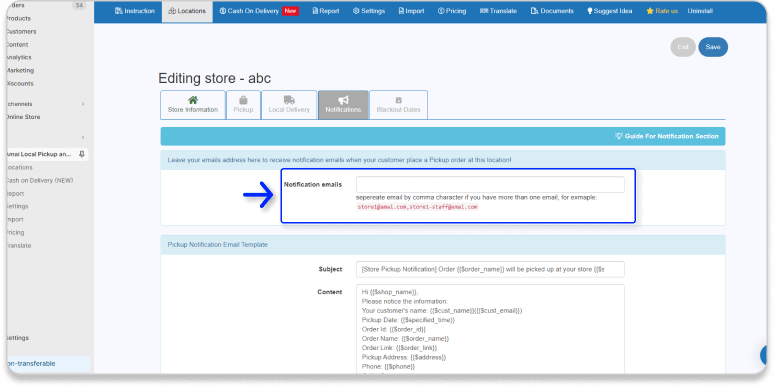The height and width of the screenshot is (387, 775).
Task: Click the lightbulb icon beside Guide For Notification
Action: [x=618, y=136]
